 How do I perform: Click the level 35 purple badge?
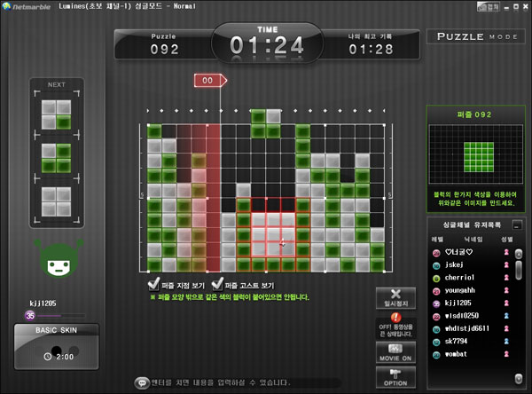pos(30,315)
